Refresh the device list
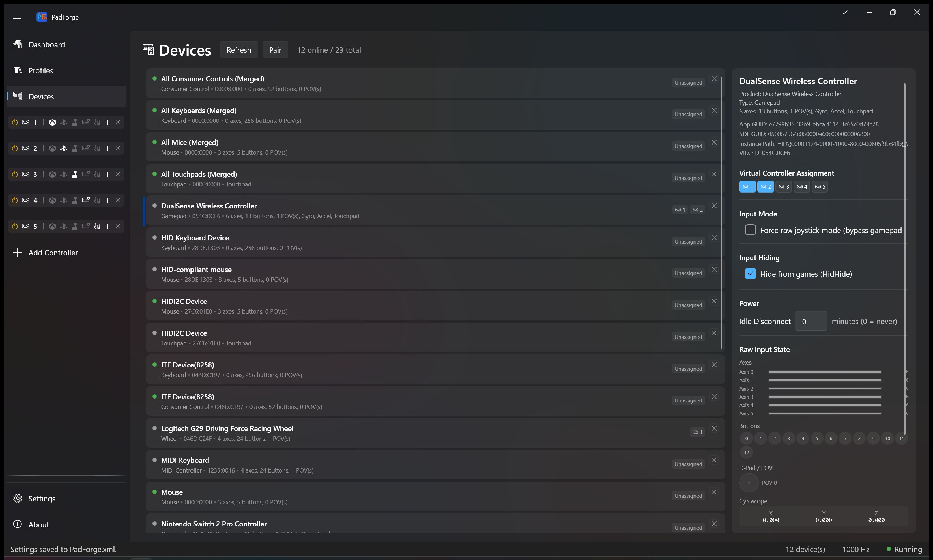Screen dimensions: 933x560 (239, 50)
